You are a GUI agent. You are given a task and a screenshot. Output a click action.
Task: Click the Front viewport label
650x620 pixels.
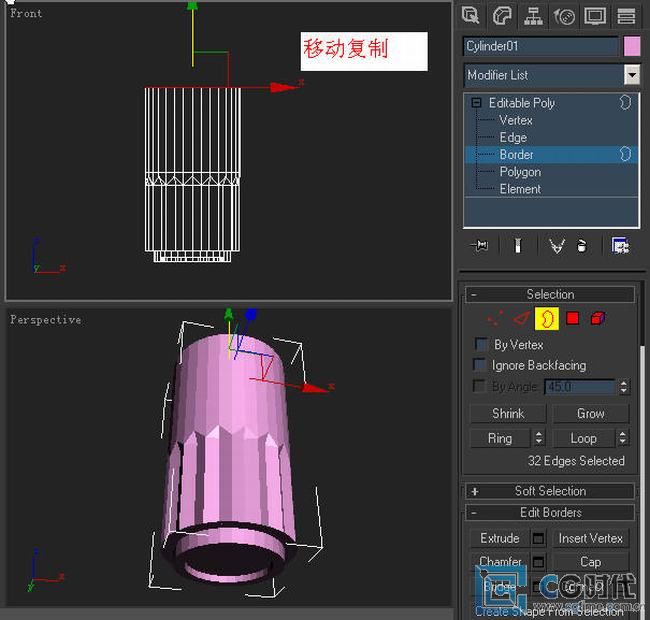26,13
